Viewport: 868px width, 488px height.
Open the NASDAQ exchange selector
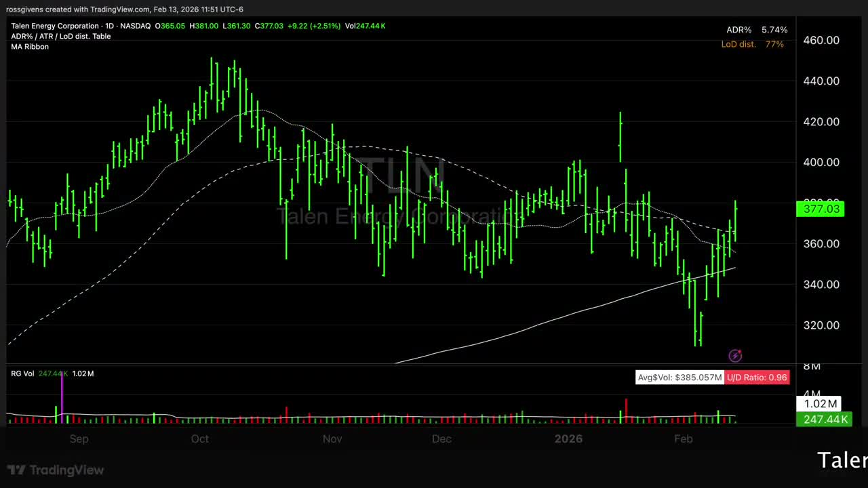pos(135,26)
